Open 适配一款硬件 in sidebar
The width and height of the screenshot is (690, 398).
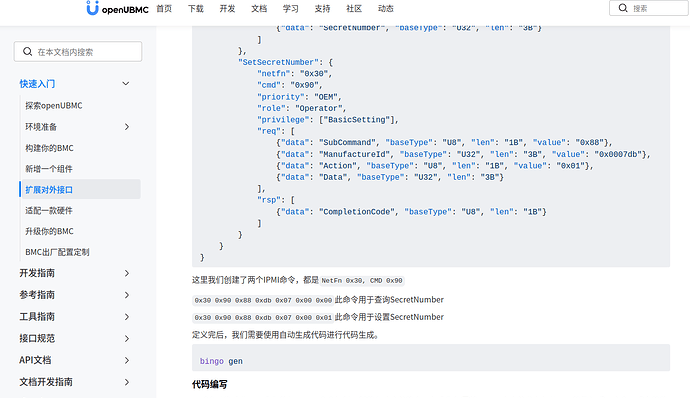click(49, 210)
